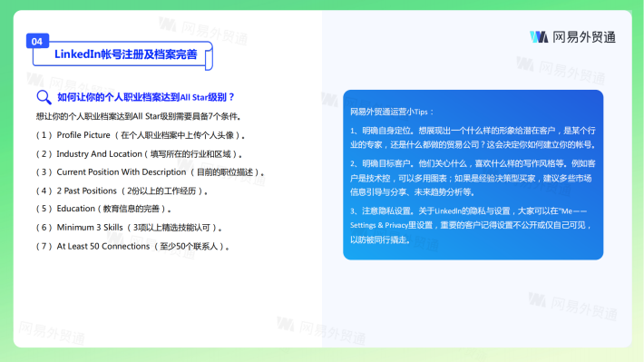Select tip 2 about 明确目标客户
The width and height of the screenshot is (644, 362).
pos(473,178)
